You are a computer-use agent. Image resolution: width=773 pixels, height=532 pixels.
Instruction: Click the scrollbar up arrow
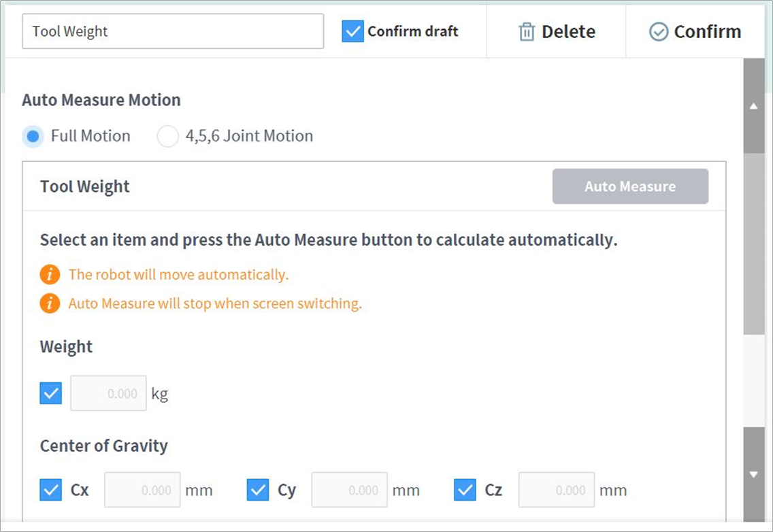[x=753, y=106]
